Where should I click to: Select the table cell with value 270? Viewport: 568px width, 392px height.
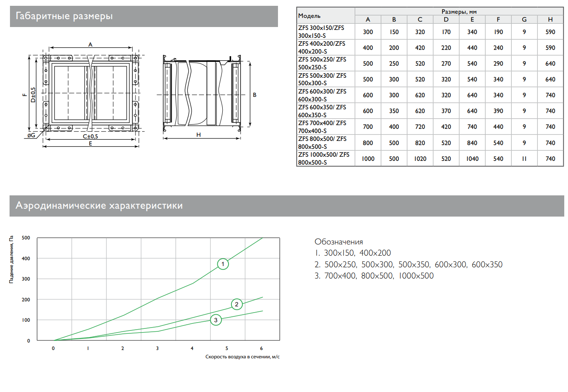[x=446, y=64]
